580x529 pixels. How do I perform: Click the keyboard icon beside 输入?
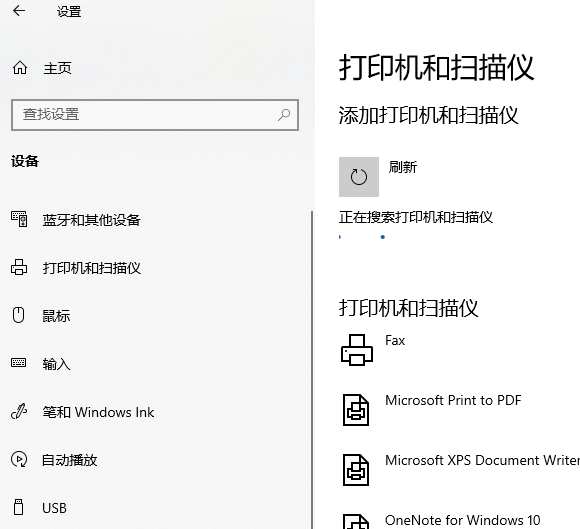(x=18, y=363)
